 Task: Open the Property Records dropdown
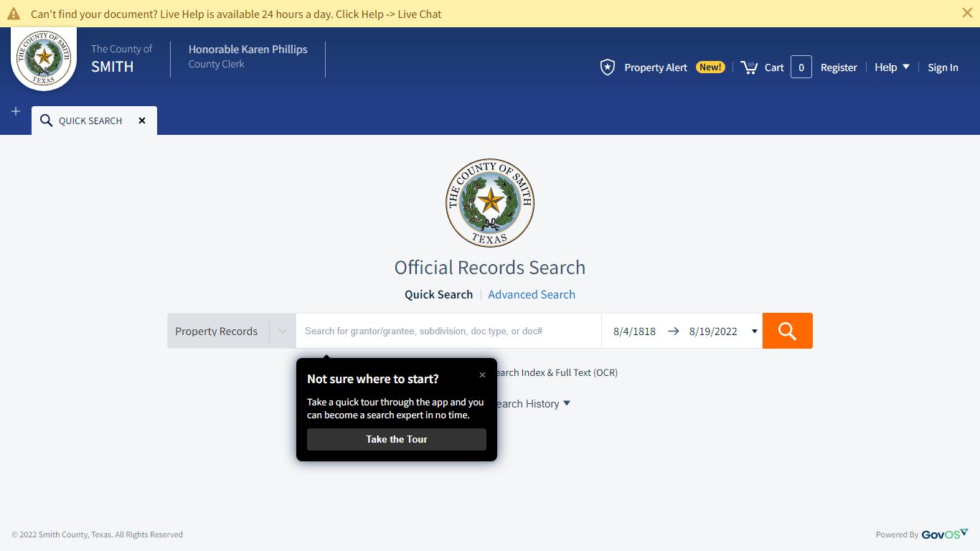point(232,331)
